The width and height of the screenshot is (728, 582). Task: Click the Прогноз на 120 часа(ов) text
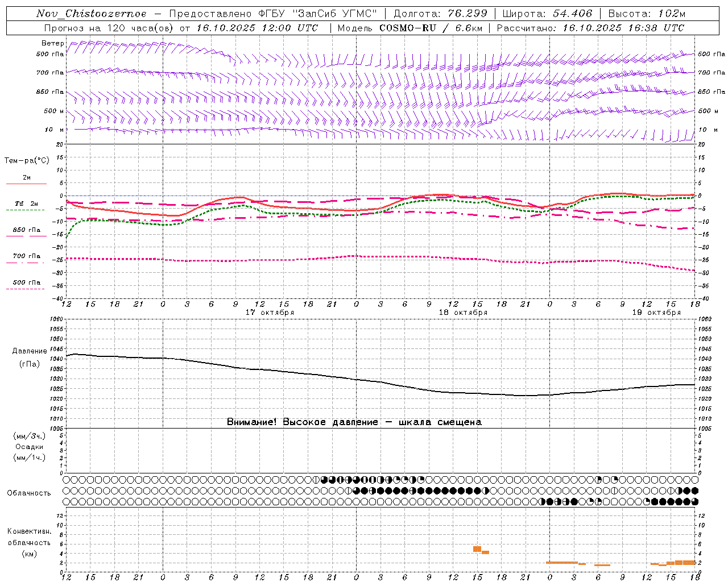coord(110,28)
